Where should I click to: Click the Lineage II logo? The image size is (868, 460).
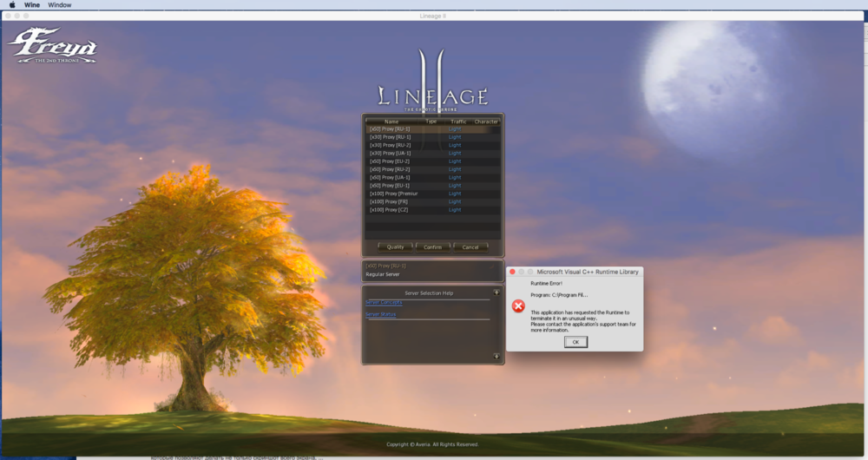[x=432, y=89]
